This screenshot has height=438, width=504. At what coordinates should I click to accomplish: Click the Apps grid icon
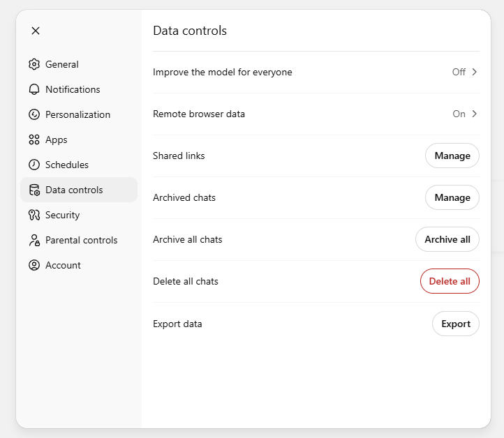[x=34, y=139]
